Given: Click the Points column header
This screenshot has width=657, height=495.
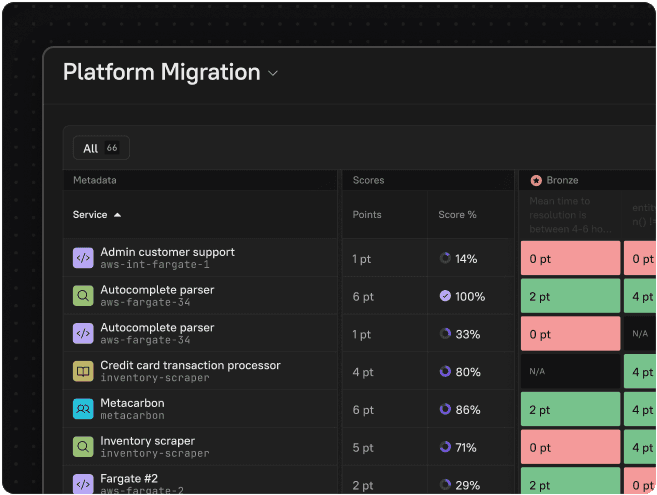Looking at the screenshot, I should point(367,215).
